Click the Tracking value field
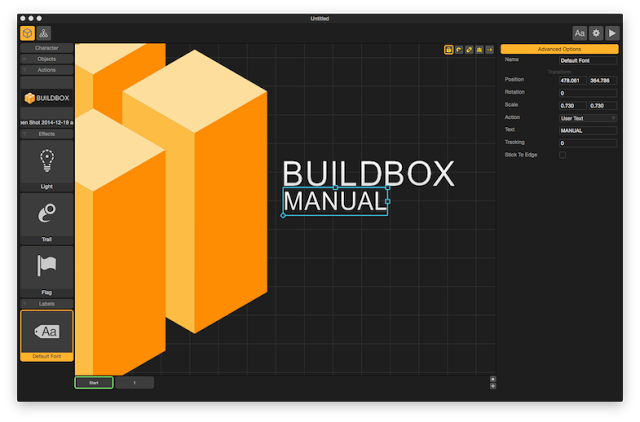This screenshot has height=422, width=640. coord(588,143)
